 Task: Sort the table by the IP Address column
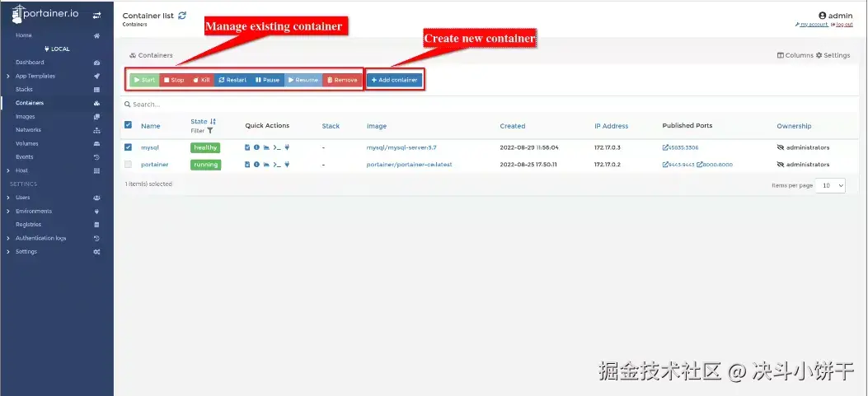coord(611,126)
